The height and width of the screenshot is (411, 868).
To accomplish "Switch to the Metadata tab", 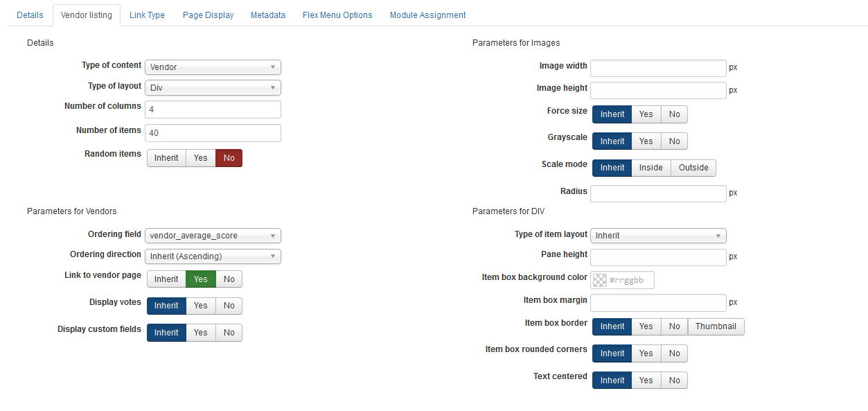I will pyautogui.click(x=268, y=15).
